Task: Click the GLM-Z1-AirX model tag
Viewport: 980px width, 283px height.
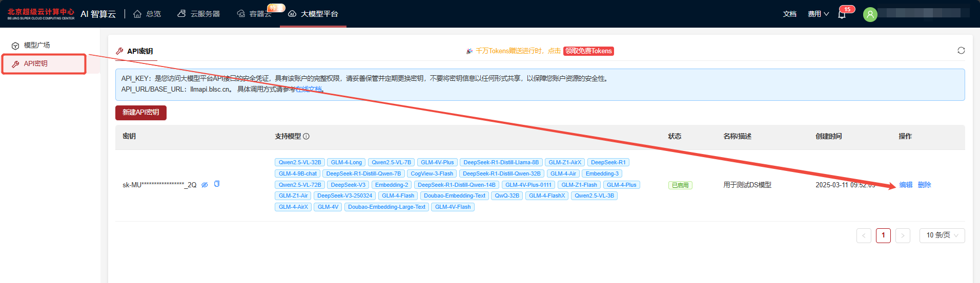Action: (x=565, y=163)
